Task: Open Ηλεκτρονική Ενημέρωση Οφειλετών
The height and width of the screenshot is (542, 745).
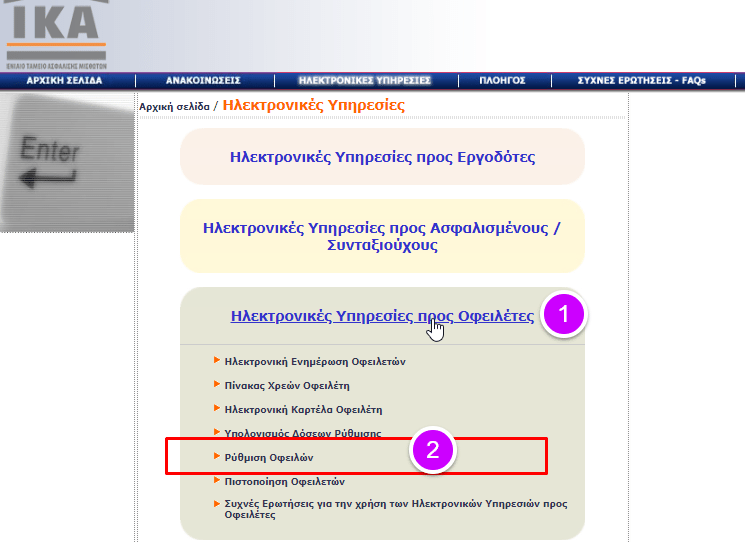Action: (315, 362)
